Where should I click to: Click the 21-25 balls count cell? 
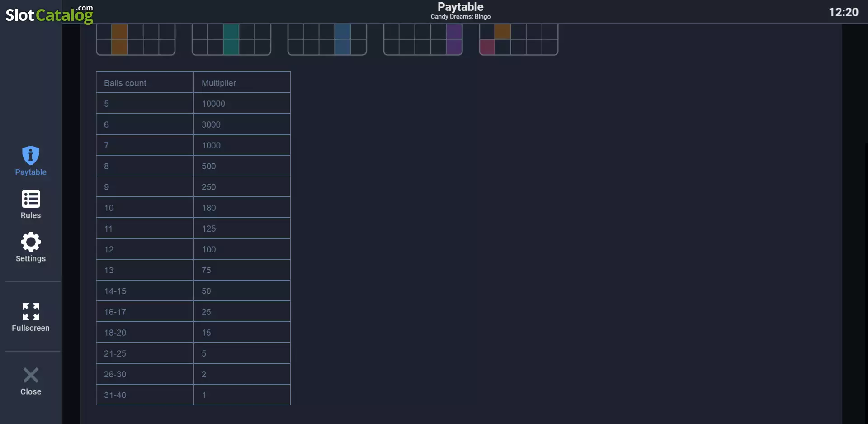[145, 353]
